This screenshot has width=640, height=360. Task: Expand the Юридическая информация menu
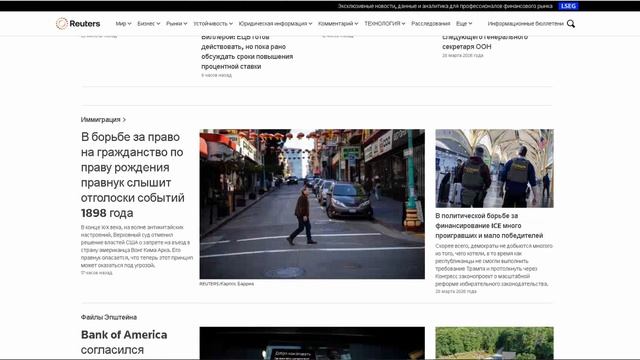275,24
